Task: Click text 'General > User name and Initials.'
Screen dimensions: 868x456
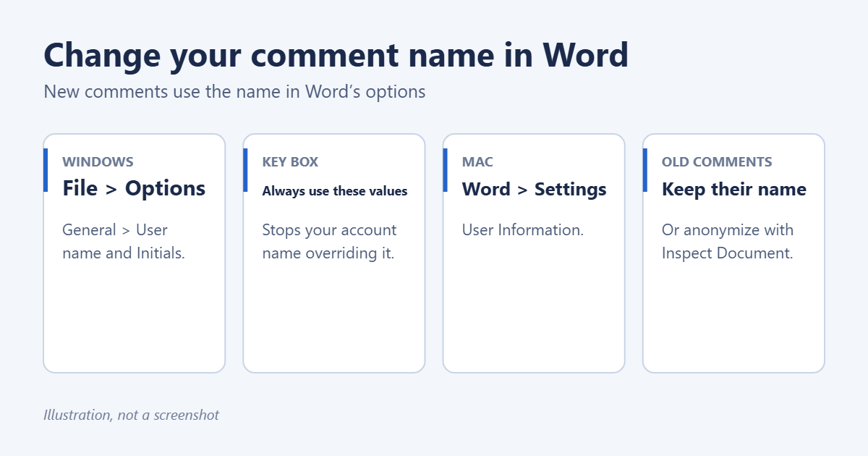Action: click(124, 242)
